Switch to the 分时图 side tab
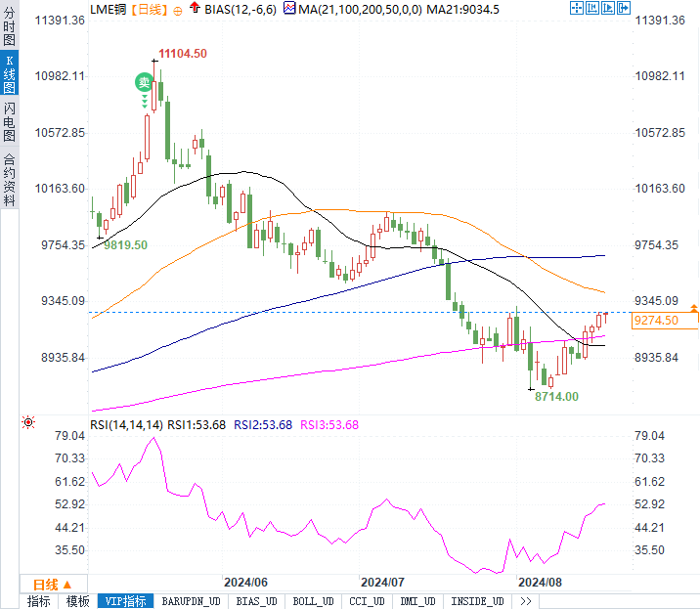700x609 pixels. (9, 25)
